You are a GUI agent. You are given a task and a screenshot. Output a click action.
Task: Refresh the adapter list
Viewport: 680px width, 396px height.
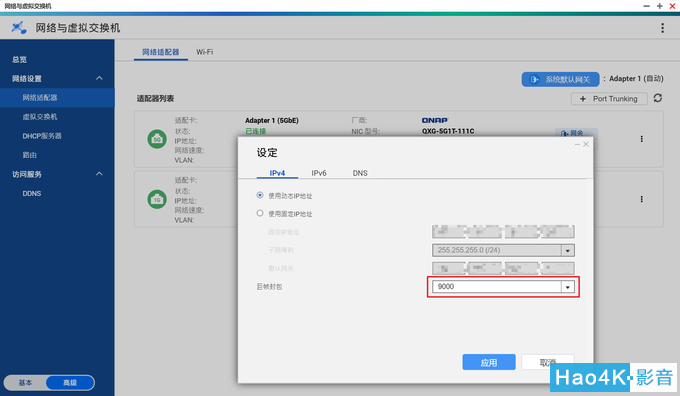pos(657,98)
